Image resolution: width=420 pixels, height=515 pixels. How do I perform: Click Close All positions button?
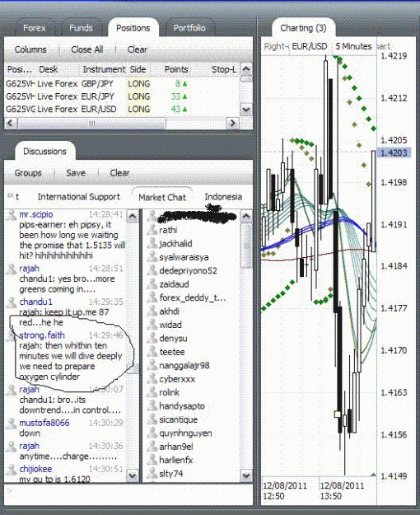pos(87,49)
